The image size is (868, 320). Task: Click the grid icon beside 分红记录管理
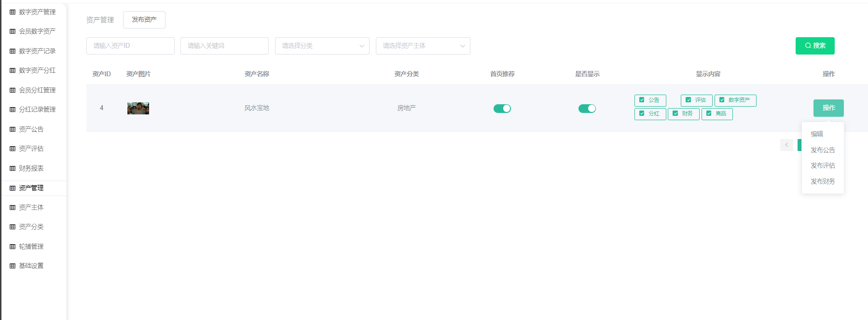[x=13, y=110]
